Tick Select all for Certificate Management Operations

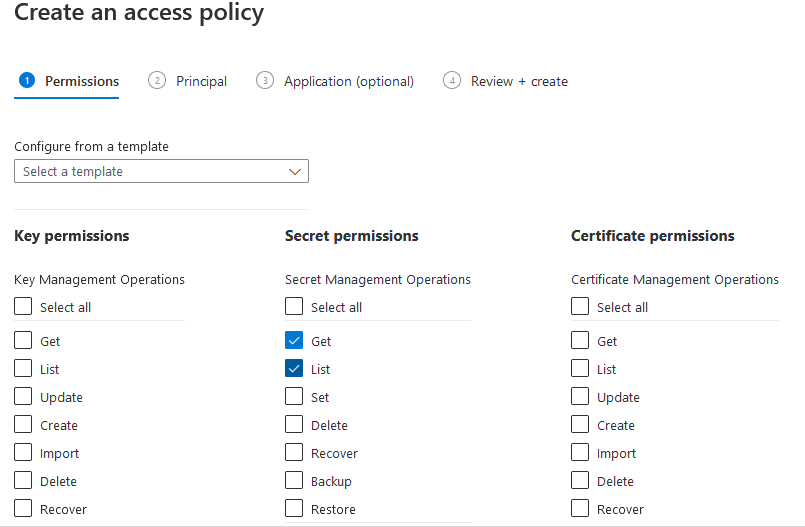pos(580,306)
